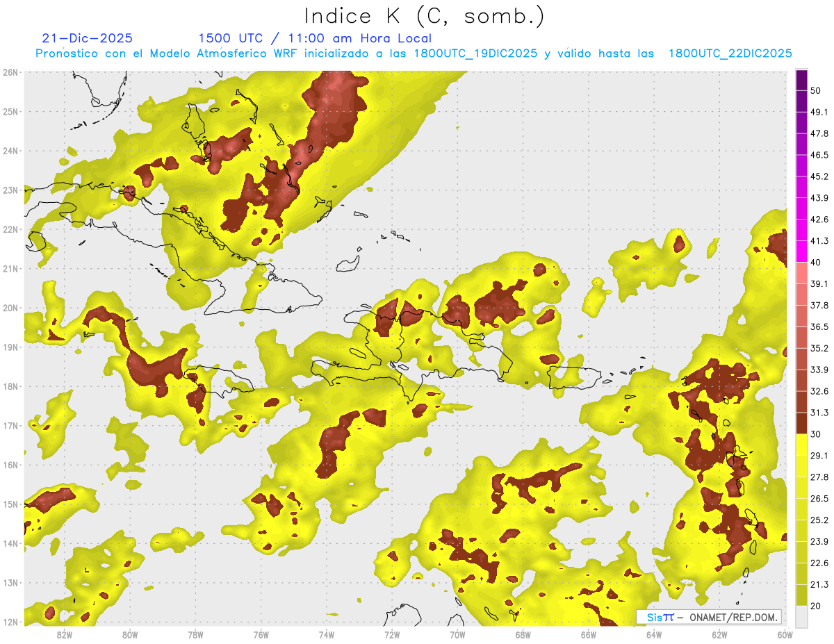
Task: Click the 17N latitude label
Action: pos(11,425)
